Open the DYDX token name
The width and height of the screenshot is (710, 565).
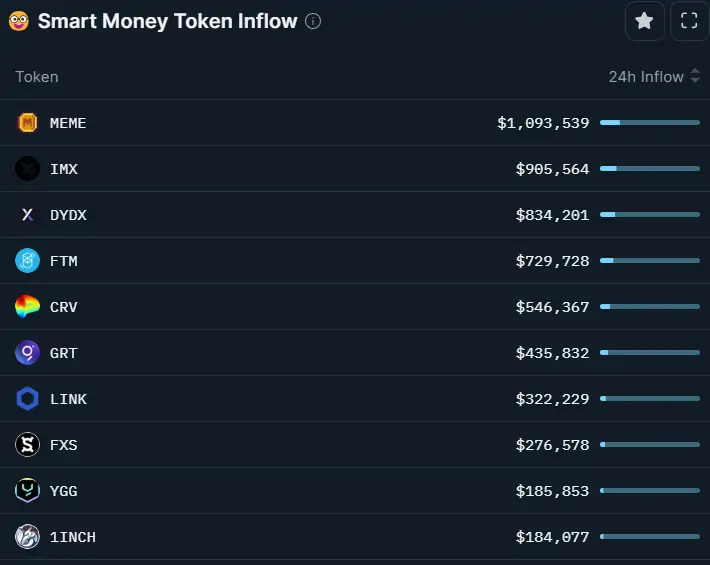[x=68, y=215]
